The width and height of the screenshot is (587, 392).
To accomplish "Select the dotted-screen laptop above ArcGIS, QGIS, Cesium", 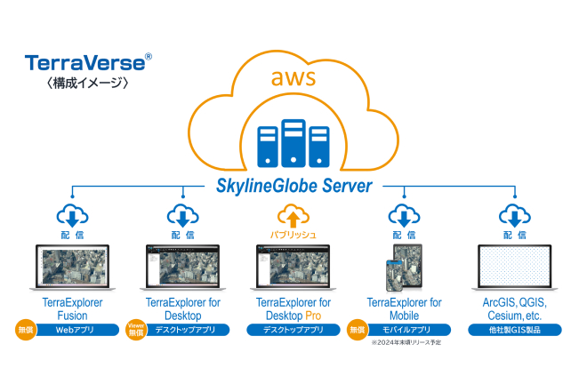I will (x=514, y=268).
